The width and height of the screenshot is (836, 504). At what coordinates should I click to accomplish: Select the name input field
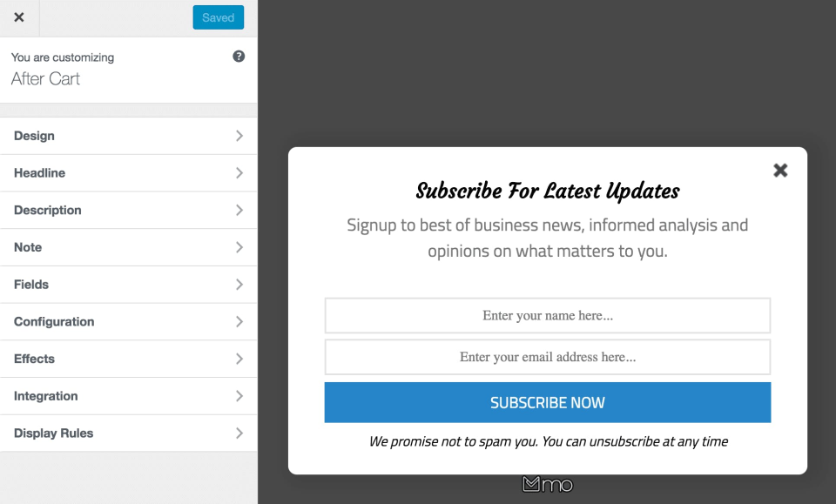[x=547, y=315]
